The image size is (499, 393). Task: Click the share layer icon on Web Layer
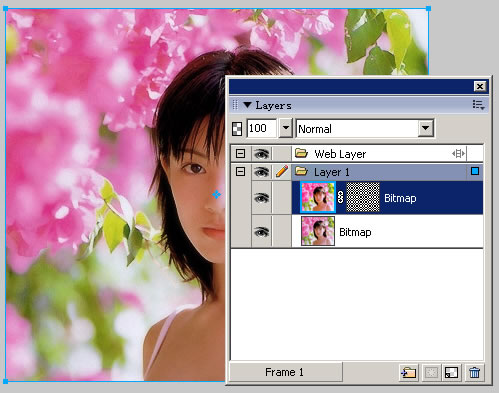pyautogui.click(x=458, y=154)
